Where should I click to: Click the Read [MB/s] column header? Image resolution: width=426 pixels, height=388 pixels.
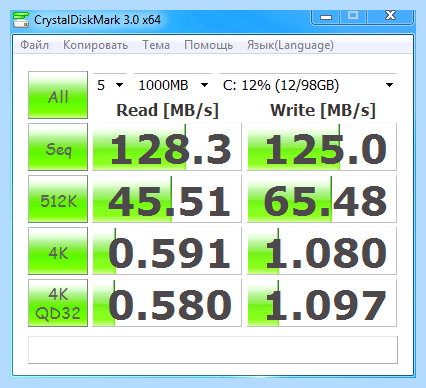coord(167,110)
